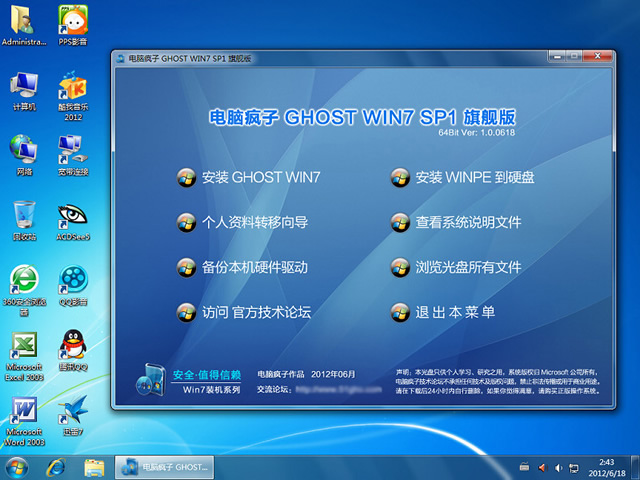The width and height of the screenshot is (640, 480).
Task: Select the 电脑疯子 GHOST taskbar window button
Action: coord(164,467)
